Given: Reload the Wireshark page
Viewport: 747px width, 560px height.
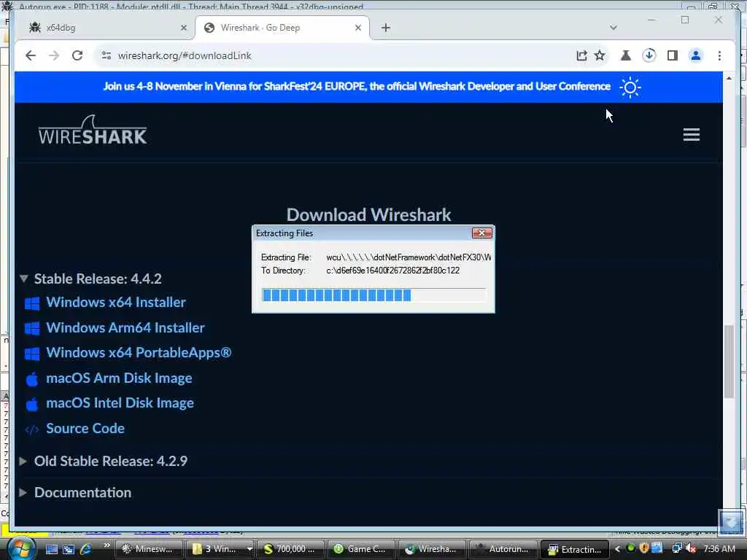Looking at the screenshot, I should pos(77,55).
